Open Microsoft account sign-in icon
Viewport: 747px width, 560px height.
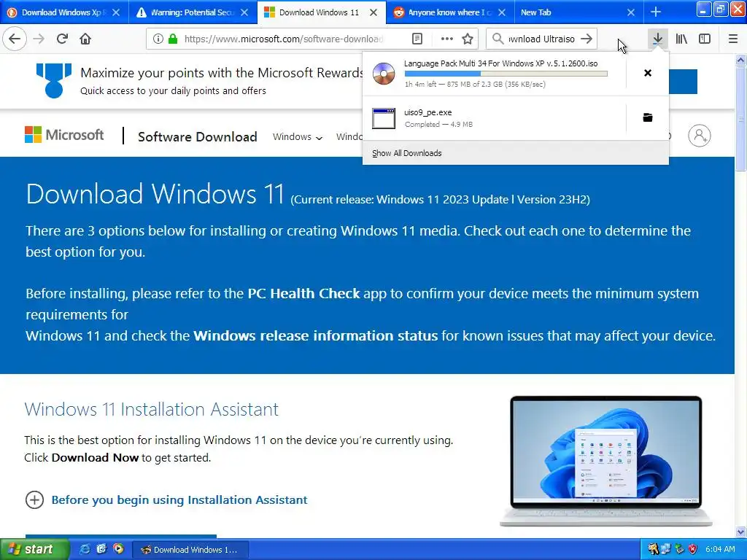(x=700, y=136)
